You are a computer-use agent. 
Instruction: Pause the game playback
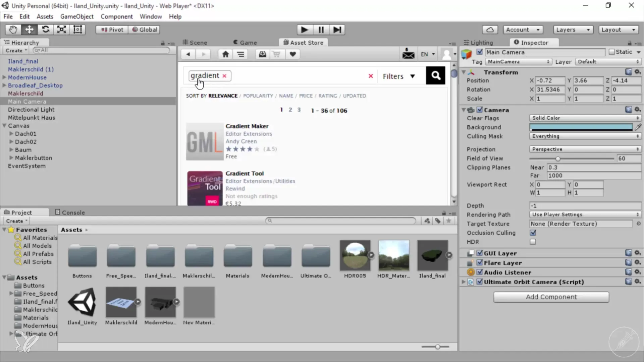321,30
